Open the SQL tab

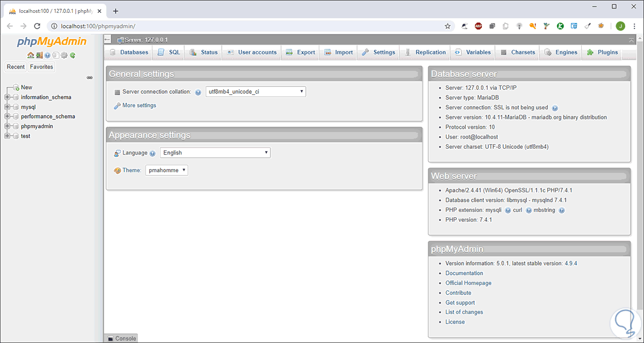pos(169,53)
